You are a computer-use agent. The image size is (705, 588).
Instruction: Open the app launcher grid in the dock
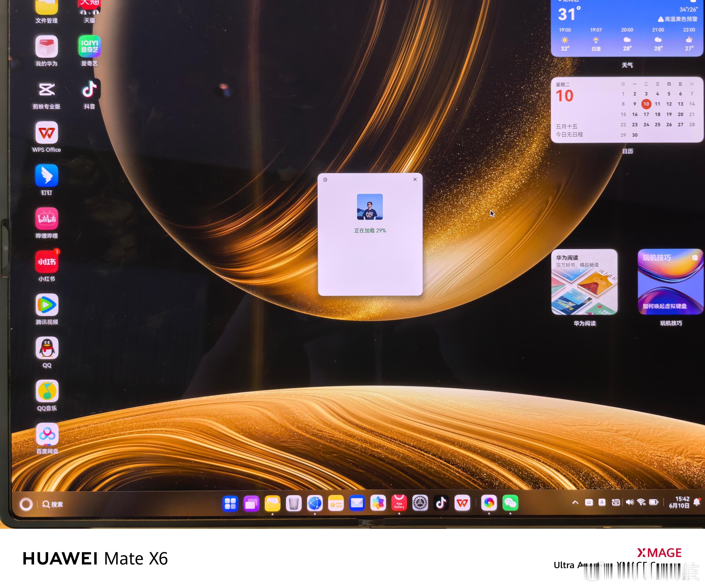(230, 503)
